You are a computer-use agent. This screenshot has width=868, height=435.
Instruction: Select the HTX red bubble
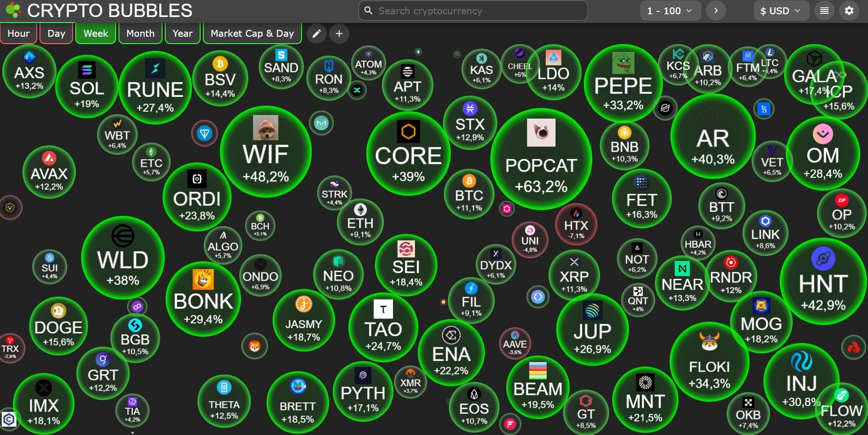(576, 224)
